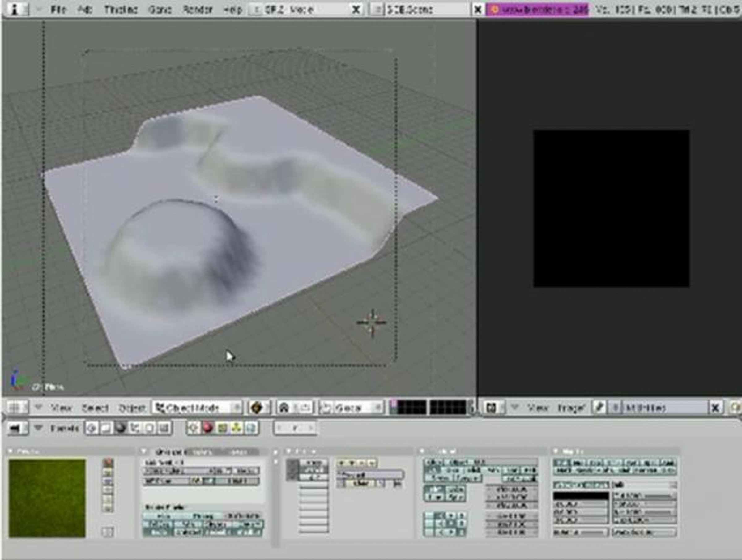742x560 pixels.
Task: Select the Scene context button
Action: point(164,428)
